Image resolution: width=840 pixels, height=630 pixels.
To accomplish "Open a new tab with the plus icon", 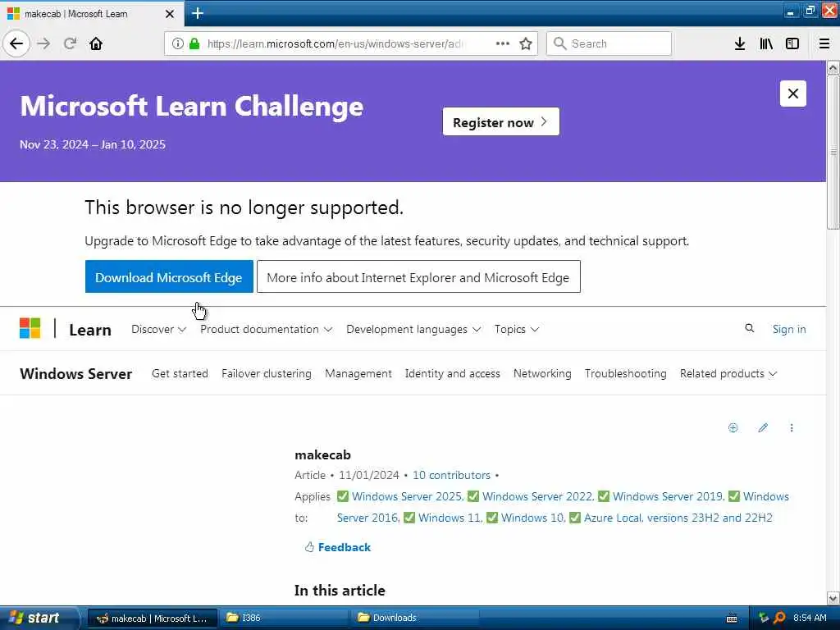I will [198, 13].
